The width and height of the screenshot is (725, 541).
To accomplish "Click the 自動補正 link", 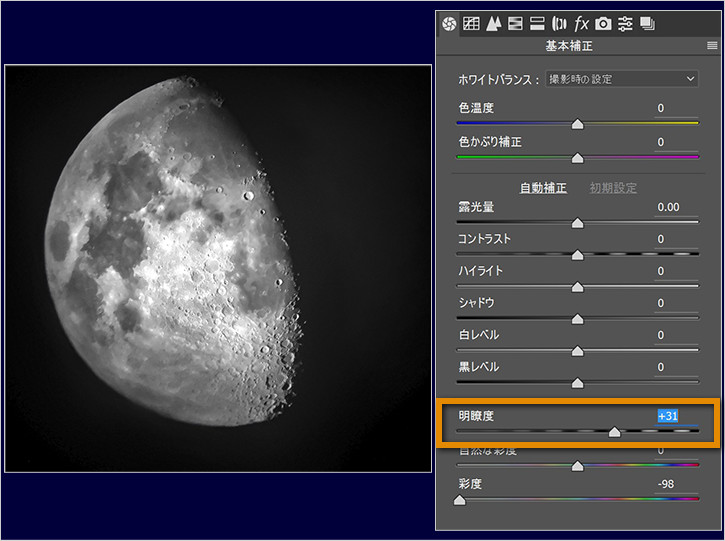I will point(543,188).
